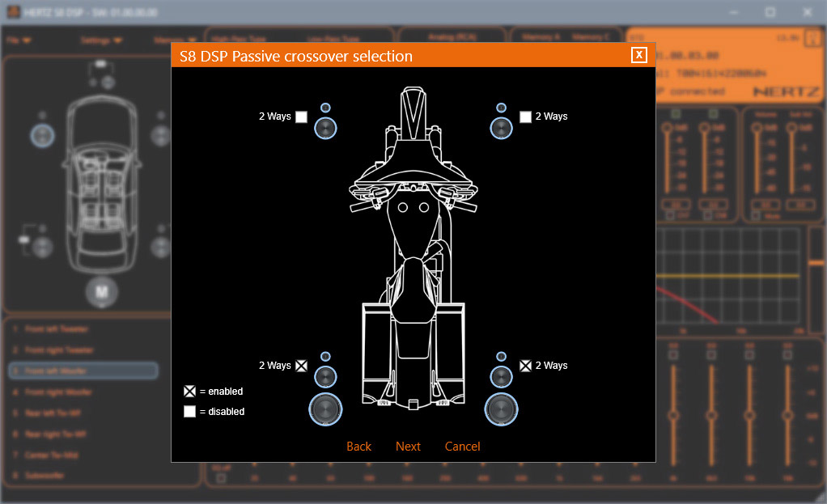Select the front-left tweeter icon in the dialog
This screenshot has height=504, width=827.
pyautogui.click(x=325, y=108)
